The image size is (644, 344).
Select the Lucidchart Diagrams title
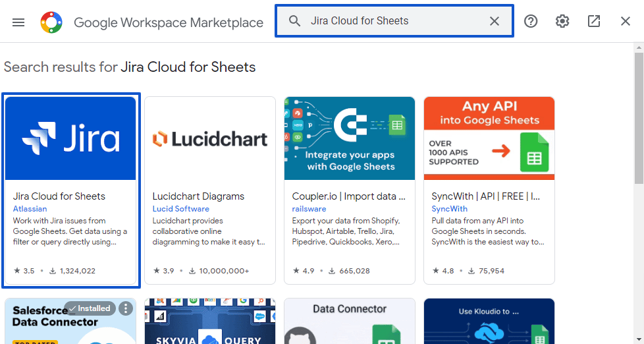coord(198,196)
